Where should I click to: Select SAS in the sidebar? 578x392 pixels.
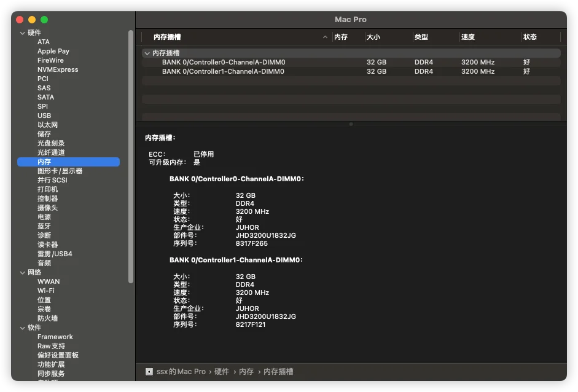(44, 88)
